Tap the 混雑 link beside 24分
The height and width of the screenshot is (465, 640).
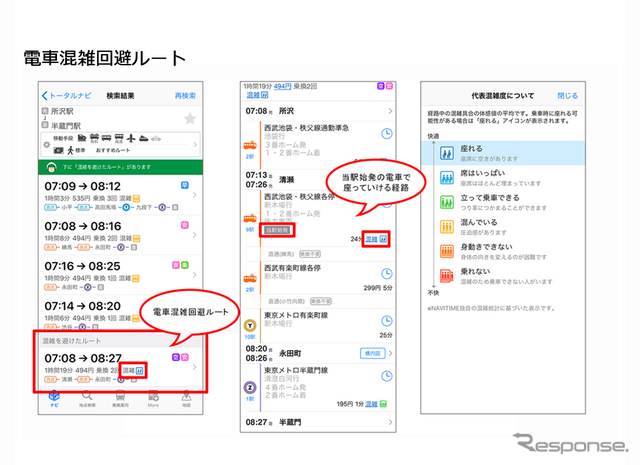(x=371, y=239)
